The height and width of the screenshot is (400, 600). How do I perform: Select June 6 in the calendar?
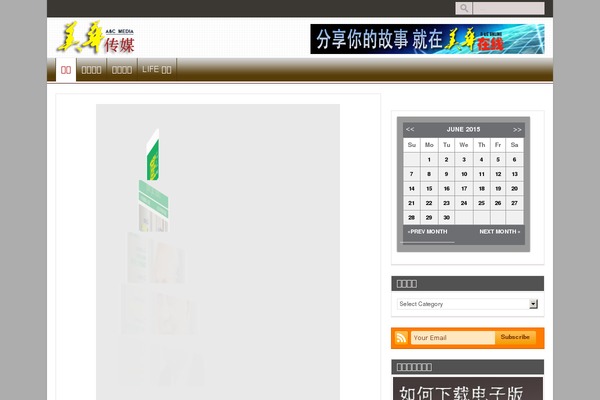514,160
